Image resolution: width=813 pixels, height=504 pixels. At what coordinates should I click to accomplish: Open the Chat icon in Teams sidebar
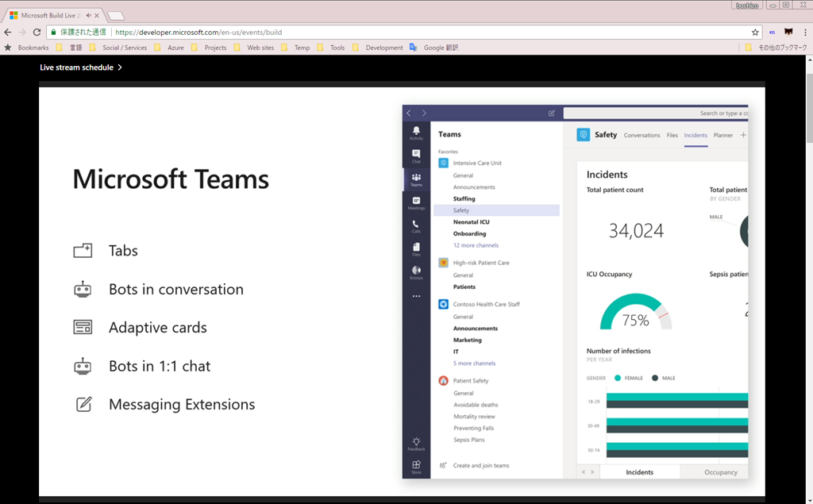point(416,155)
